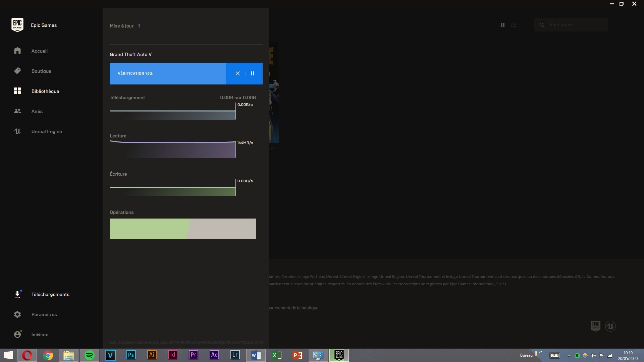Open Excel from the taskbar
This screenshot has height=362, width=644.
(x=277, y=355)
